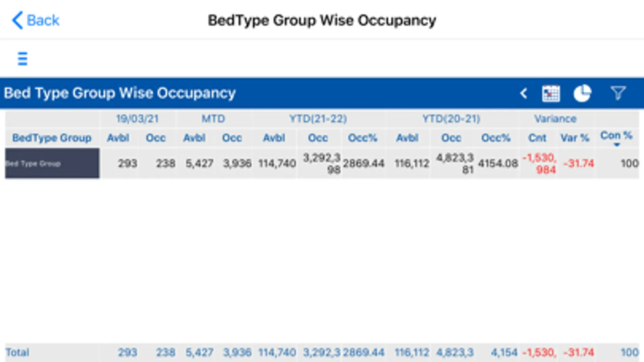
Task: Go back using the Back button
Action: pyautogui.click(x=35, y=20)
